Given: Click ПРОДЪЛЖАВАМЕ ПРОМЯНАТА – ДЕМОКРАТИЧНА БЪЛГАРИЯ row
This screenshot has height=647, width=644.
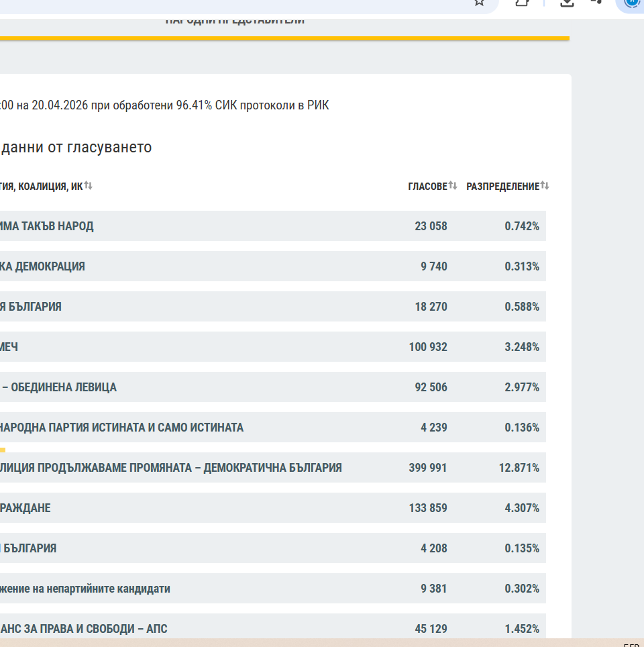Looking at the screenshot, I should (x=171, y=468).
